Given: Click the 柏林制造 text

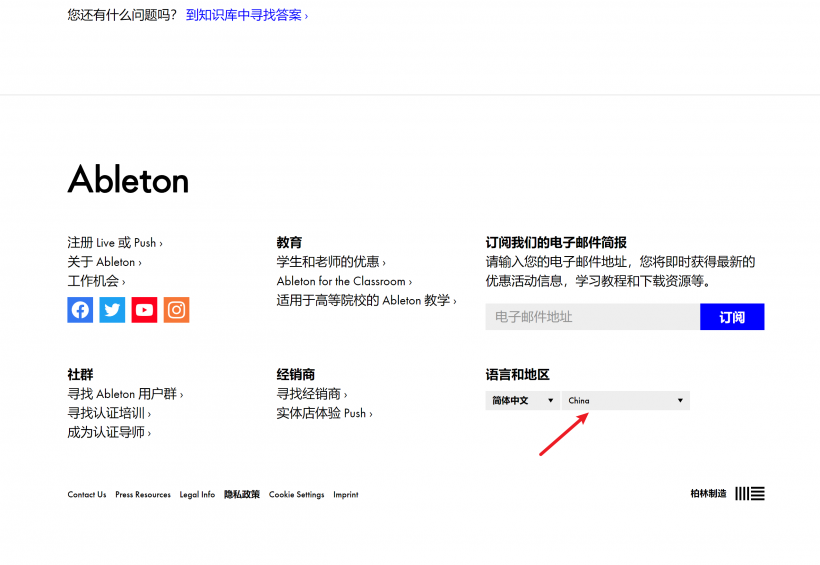Looking at the screenshot, I should point(709,493).
